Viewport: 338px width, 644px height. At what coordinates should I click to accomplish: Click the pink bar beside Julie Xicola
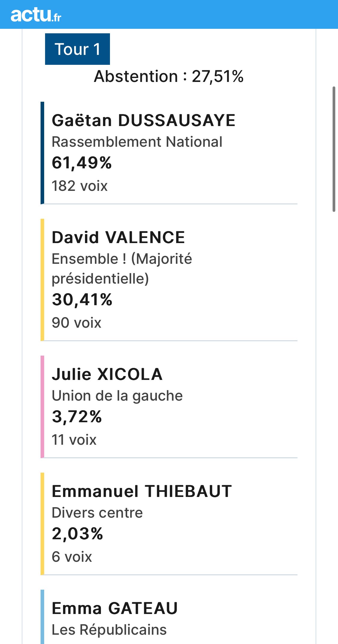tap(42, 407)
